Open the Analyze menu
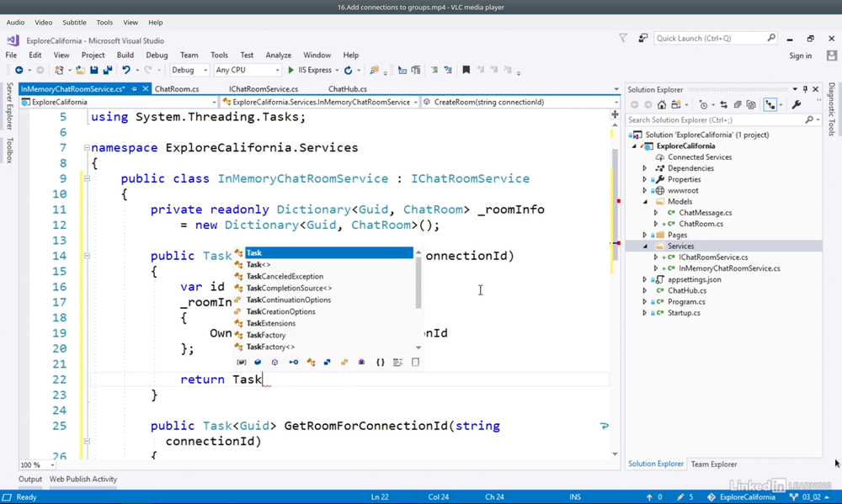 pos(278,56)
